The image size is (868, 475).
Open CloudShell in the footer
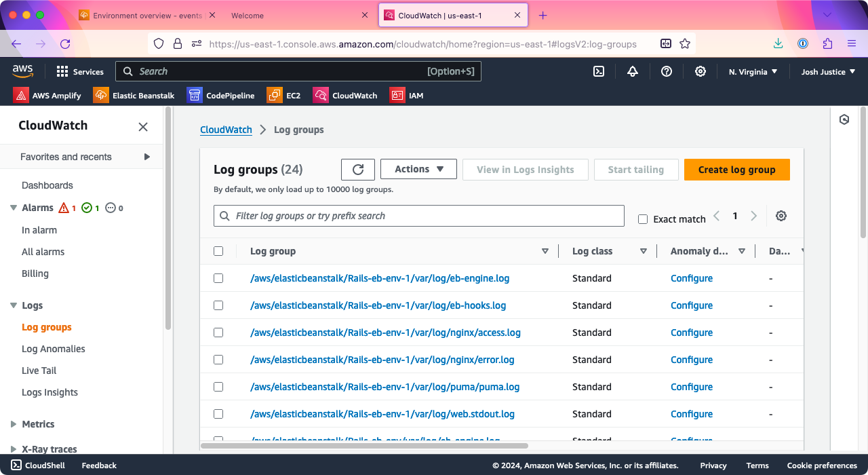39,465
